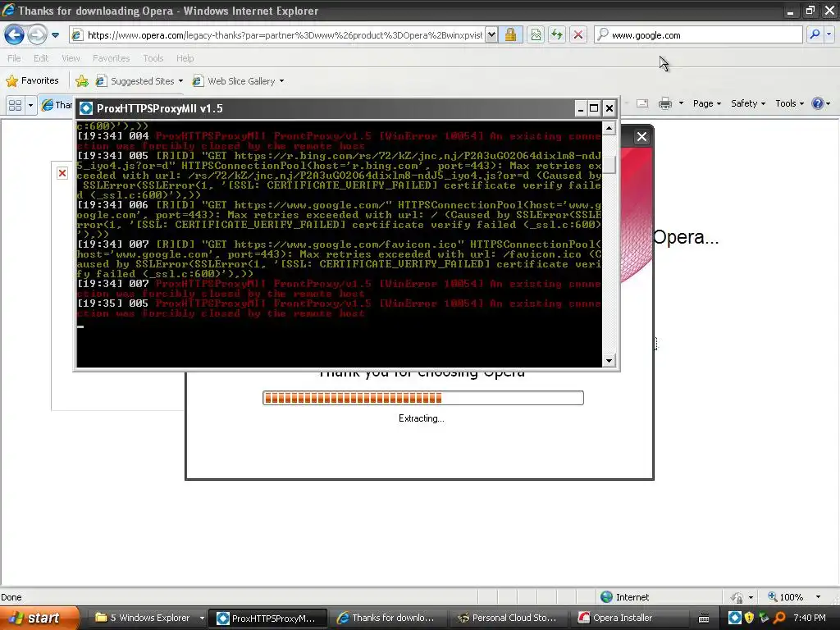Click the Add to Favorites Bar icon
The width and height of the screenshot is (840, 630).
pyautogui.click(x=82, y=81)
